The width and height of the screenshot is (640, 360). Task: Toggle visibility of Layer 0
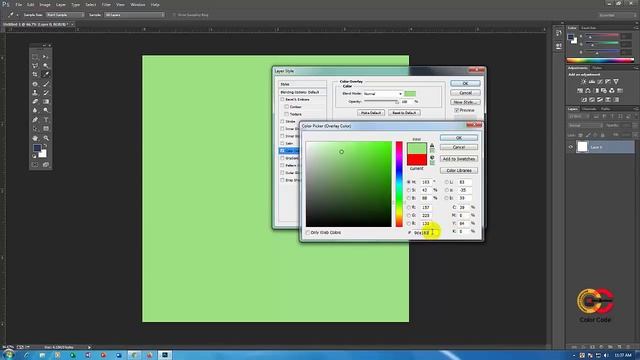pos(571,147)
